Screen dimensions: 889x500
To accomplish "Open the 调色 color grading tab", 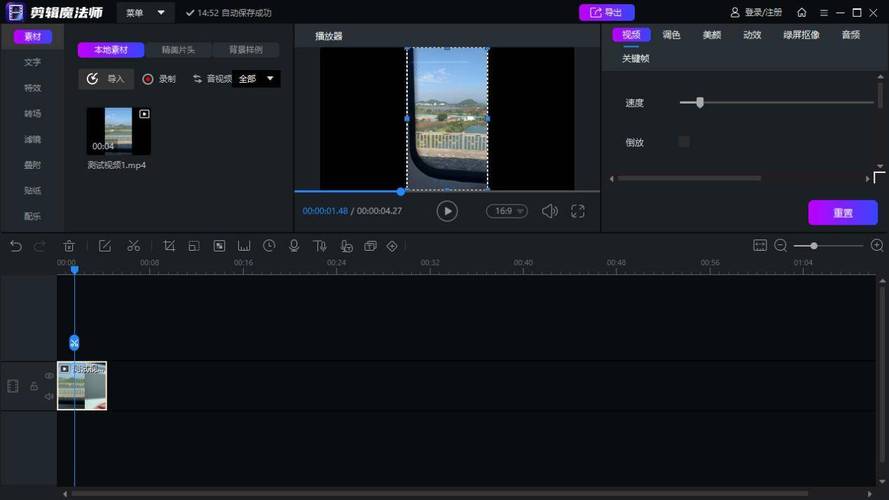I will (x=671, y=35).
